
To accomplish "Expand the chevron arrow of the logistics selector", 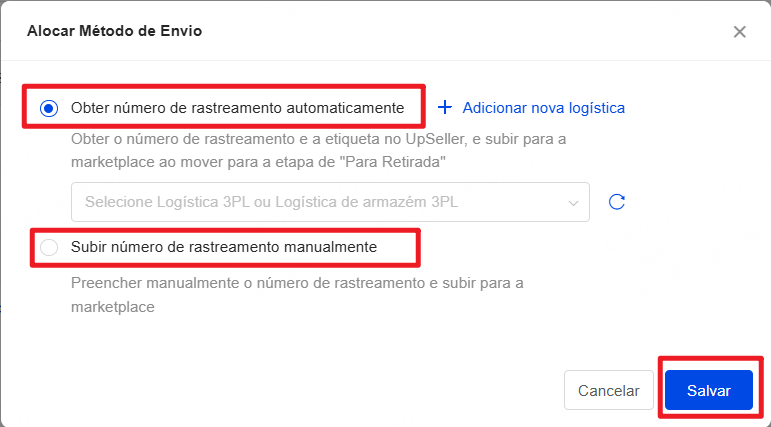I will (573, 203).
